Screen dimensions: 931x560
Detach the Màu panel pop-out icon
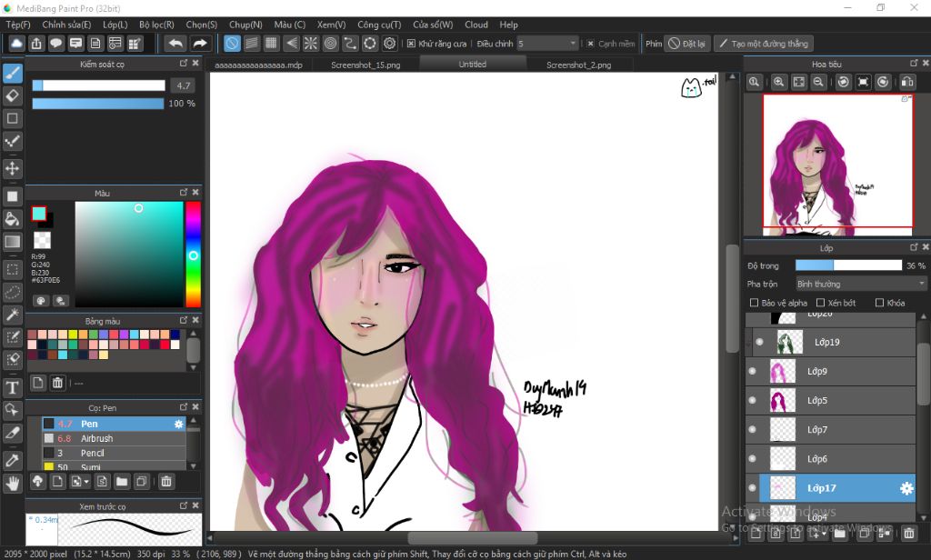point(184,193)
